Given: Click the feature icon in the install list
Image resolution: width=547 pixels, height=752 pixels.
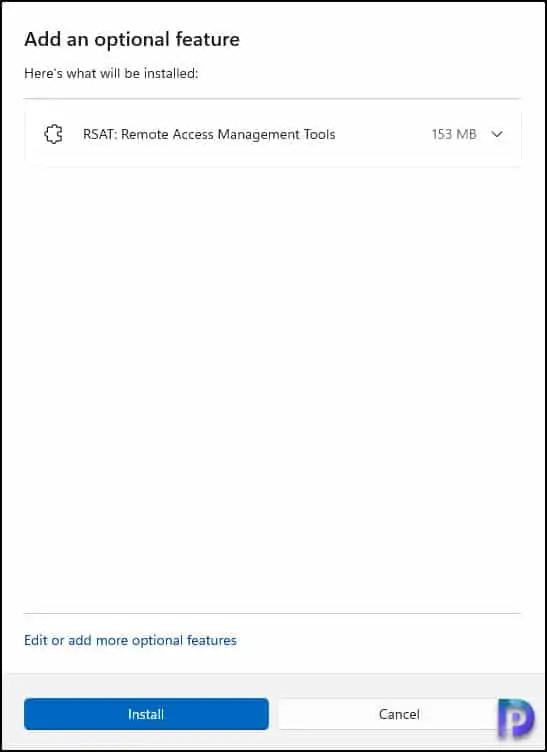Looking at the screenshot, I should [x=54, y=134].
